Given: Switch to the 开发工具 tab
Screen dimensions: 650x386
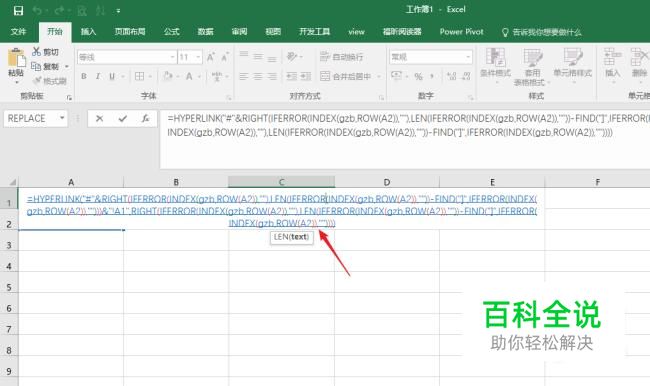Looking at the screenshot, I should (x=315, y=32).
